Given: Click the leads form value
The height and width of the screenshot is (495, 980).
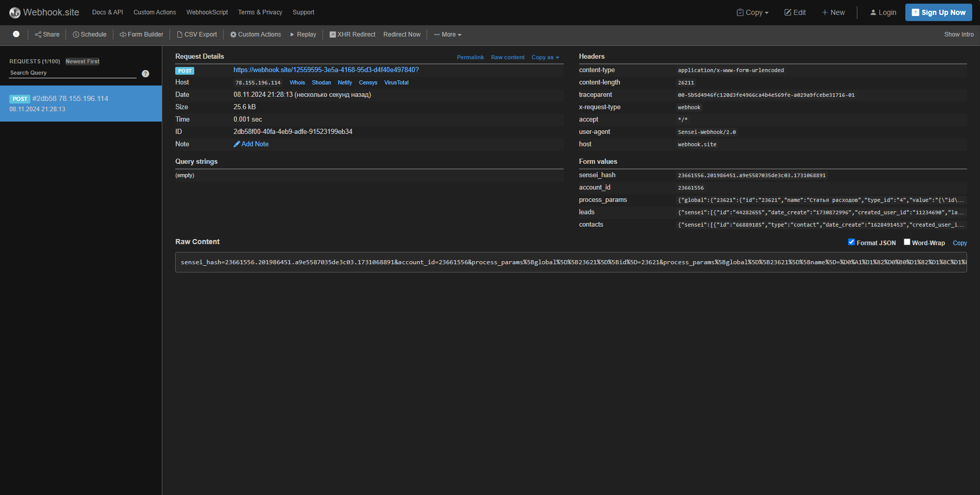Looking at the screenshot, I should (821, 212).
